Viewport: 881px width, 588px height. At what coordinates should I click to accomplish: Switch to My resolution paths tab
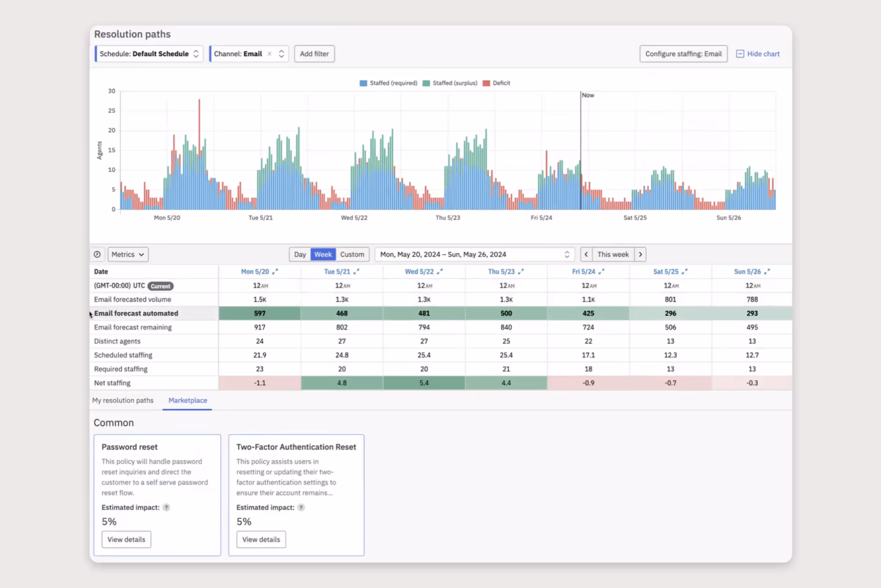(123, 400)
